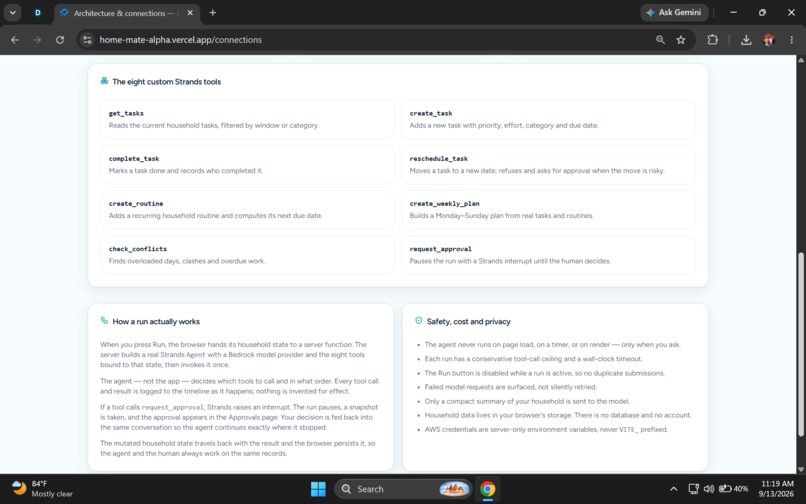Click the How a run actually works icon
The image size is (806, 504).
point(104,321)
